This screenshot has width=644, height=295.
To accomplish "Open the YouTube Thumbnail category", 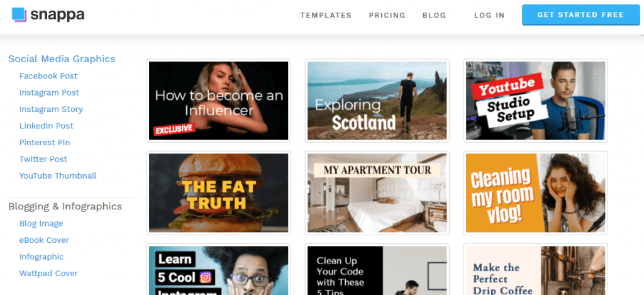I will [x=58, y=176].
